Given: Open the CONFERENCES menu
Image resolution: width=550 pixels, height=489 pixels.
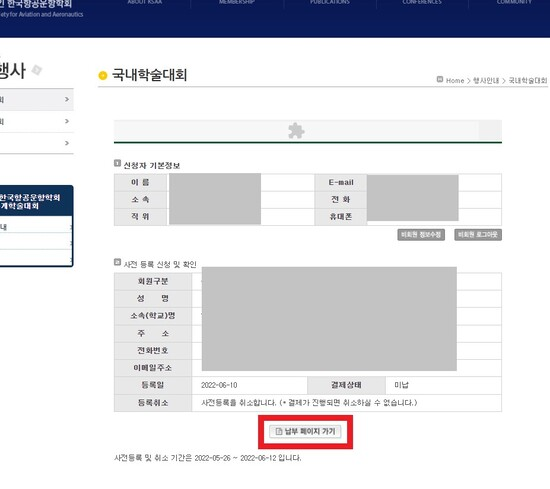Looking at the screenshot, I should point(422,2).
